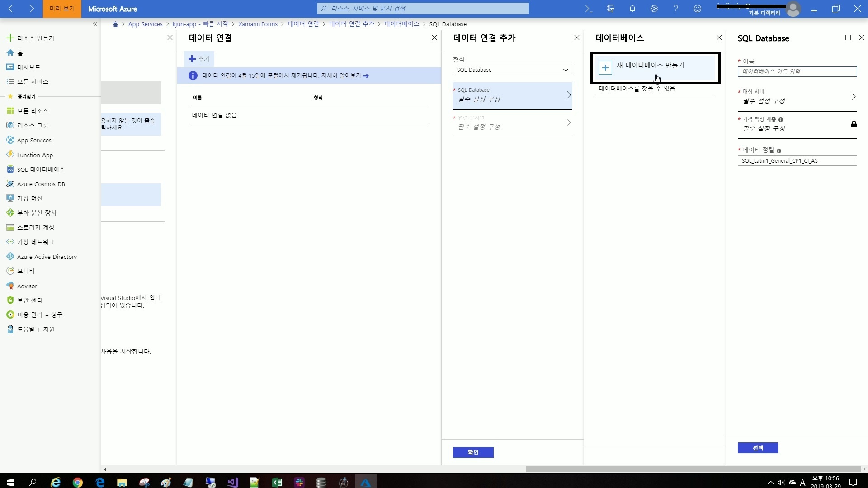Maximize the SQL Database blade

tap(848, 38)
